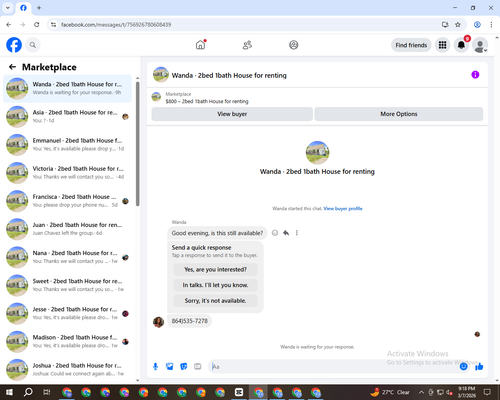Image resolution: width=500 pixels, height=400 pixels.
Task: Click the conversation list scrollbar
Action: [x=138, y=143]
